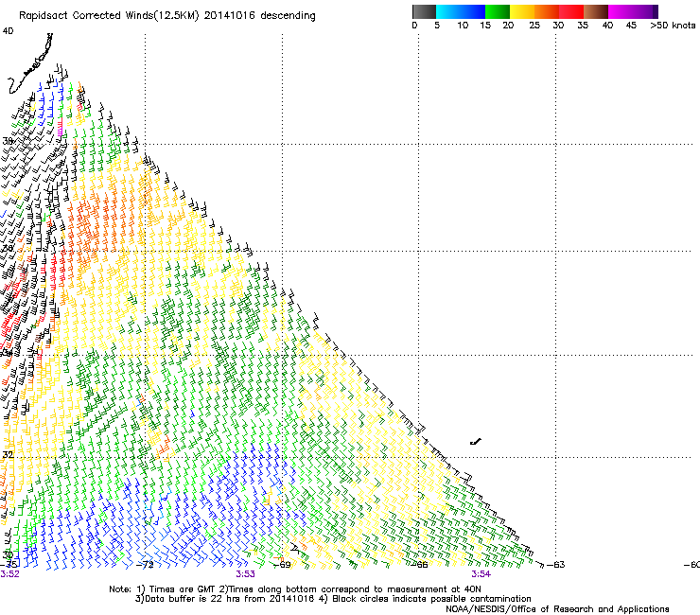Click the gray 0-5 knots legend segment
Viewport: 700px width, 615px height.
(424, 11)
